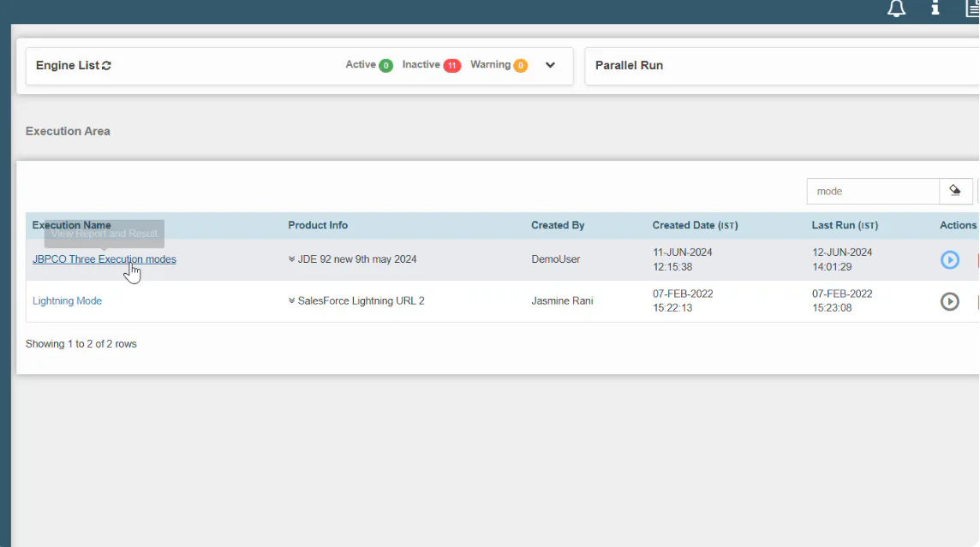Select the 11-JUN-2024 12:15:38 created date
The width and height of the screenshot is (980, 547).
[683, 259]
